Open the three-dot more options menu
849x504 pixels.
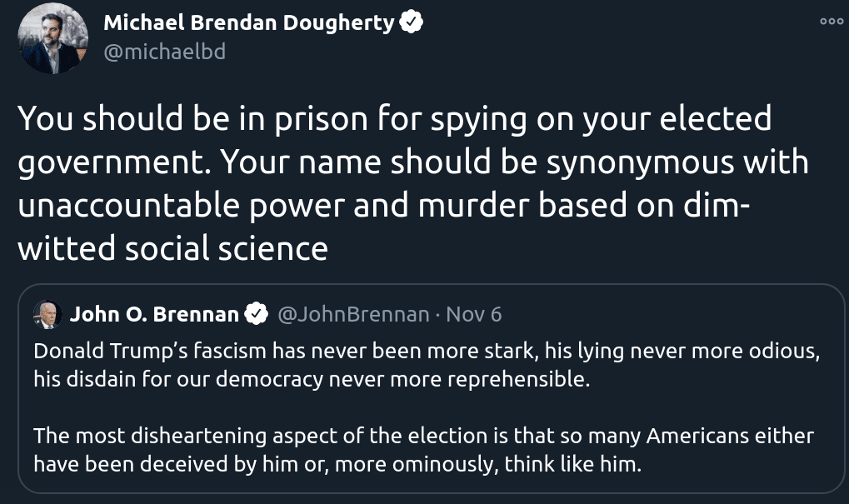tap(831, 22)
